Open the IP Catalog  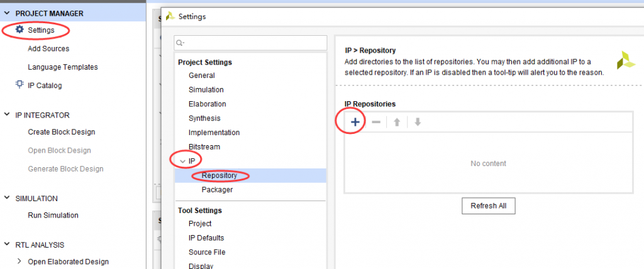pyautogui.click(x=45, y=85)
